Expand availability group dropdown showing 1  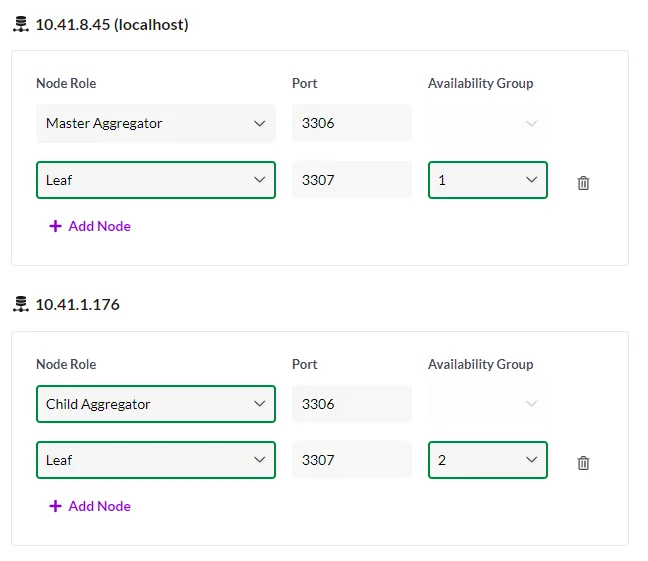click(x=488, y=180)
